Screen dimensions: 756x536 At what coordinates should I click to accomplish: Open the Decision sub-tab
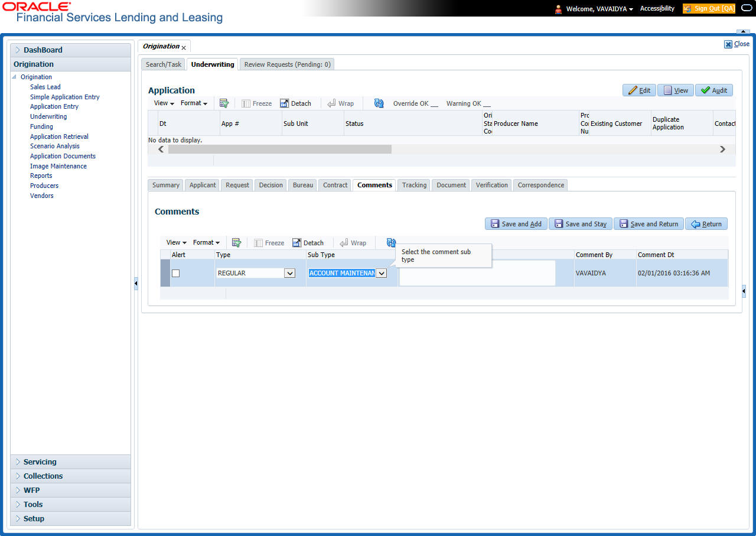pos(271,185)
